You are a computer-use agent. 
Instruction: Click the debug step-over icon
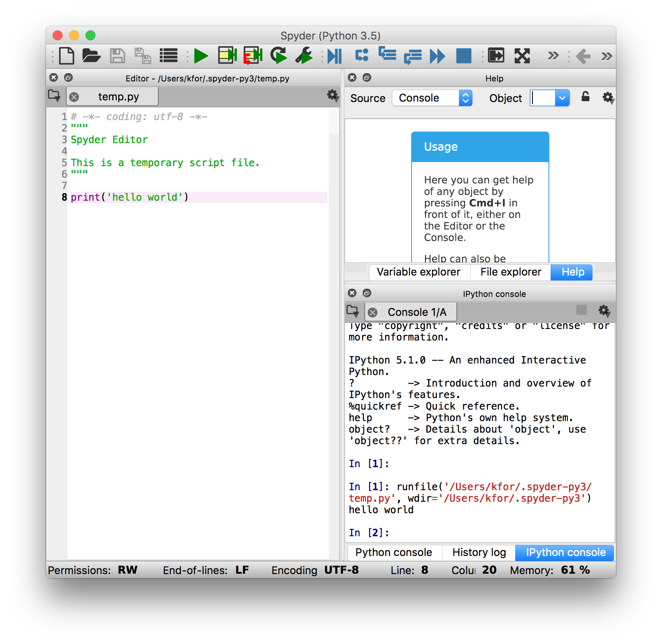(362, 56)
